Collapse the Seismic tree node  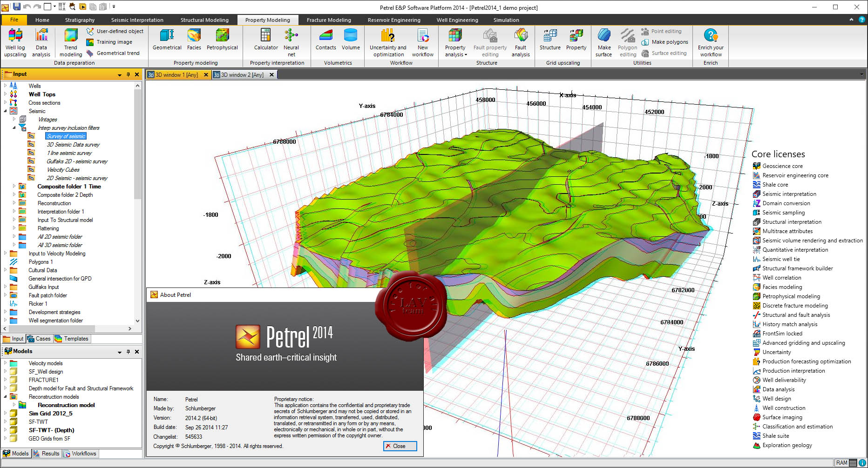[x=5, y=111]
